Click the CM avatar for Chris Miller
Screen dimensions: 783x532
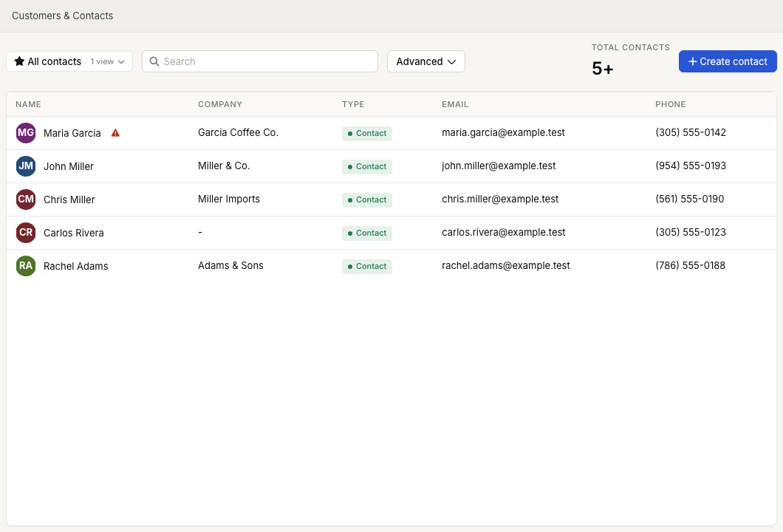click(x=25, y=199)
